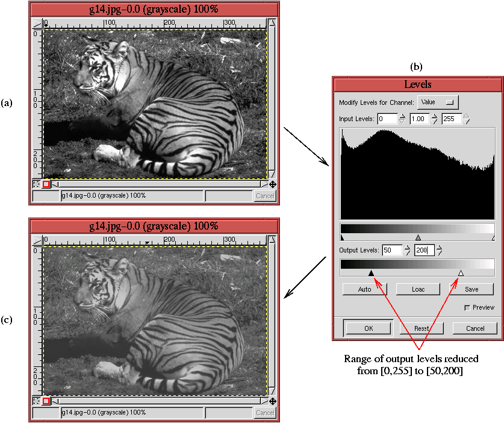Viewport: 504px width, 423px height.
Task: Open the Modify Levels channel dropdown showing Value
Action: point(438,101)
